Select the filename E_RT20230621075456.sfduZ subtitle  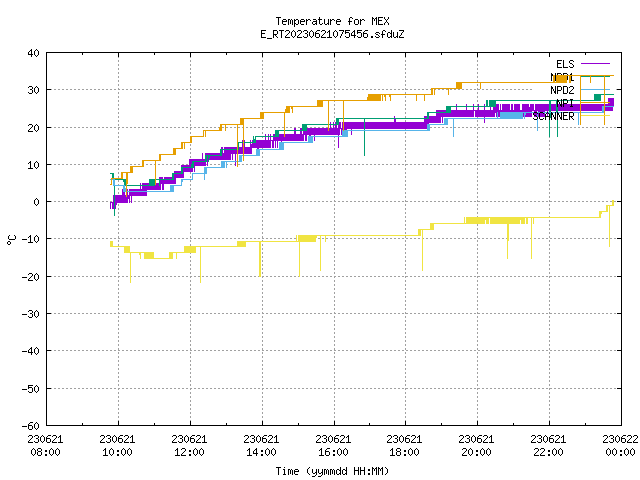pos(332,34)
